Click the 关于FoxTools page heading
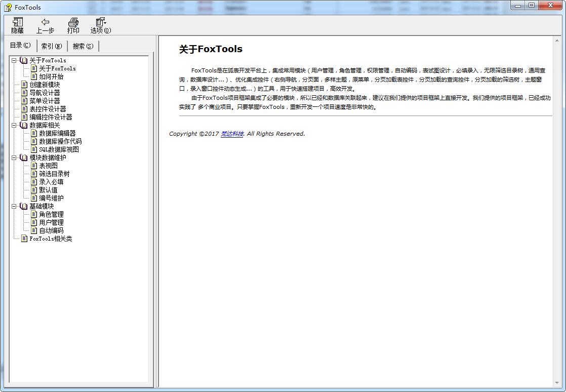The height and width of the screenshot is (392, 566). click(211, 49)
